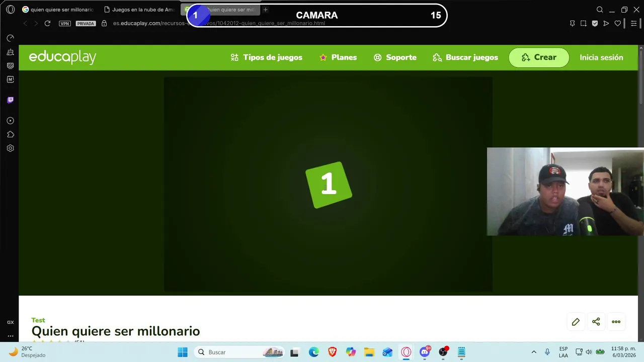Viewport: 644px width, 362px height.
Task: Open the clock showing 11:58 p. m.
Action: click(623, 352)
